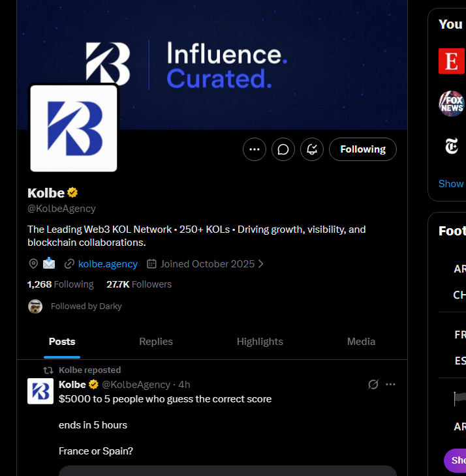Click Kolbe reposted label
The width and height of the screenshot is (466, 476).
click(89, 370)
